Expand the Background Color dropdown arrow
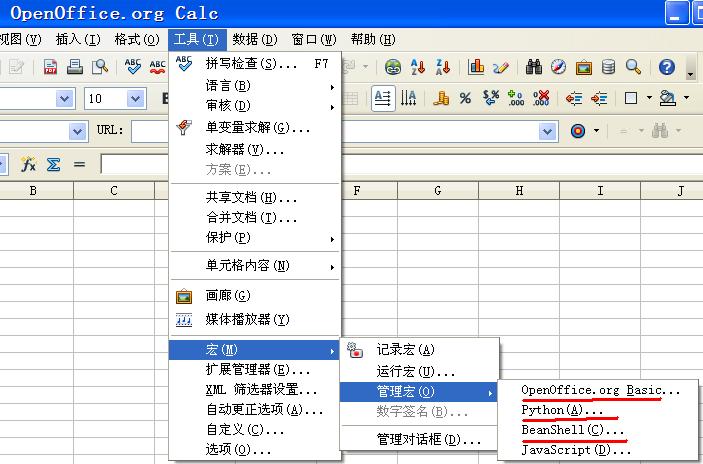703x464 pixels. (686, 97)
